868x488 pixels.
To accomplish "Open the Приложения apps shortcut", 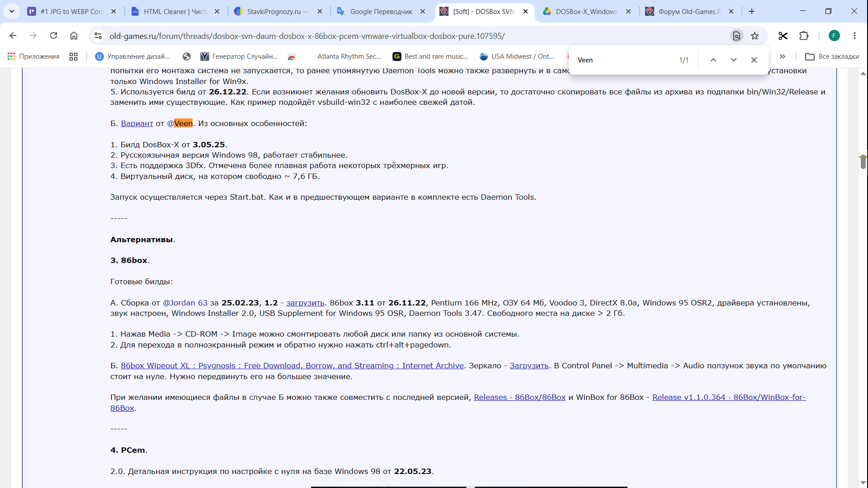I will (33, 56).
